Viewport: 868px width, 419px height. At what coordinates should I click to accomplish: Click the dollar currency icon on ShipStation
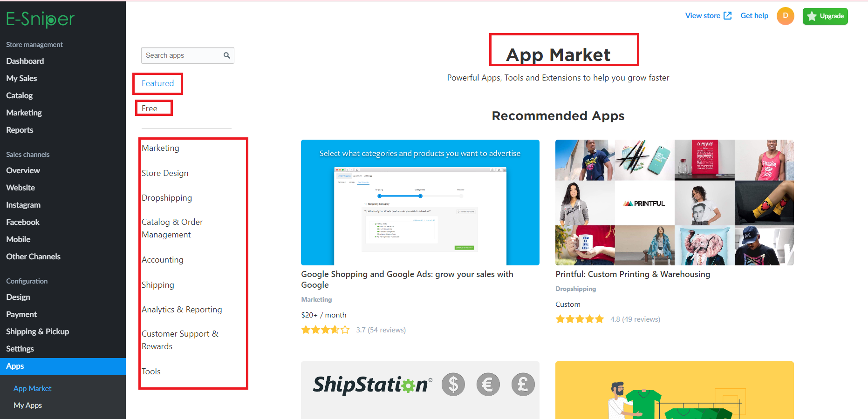453,385
